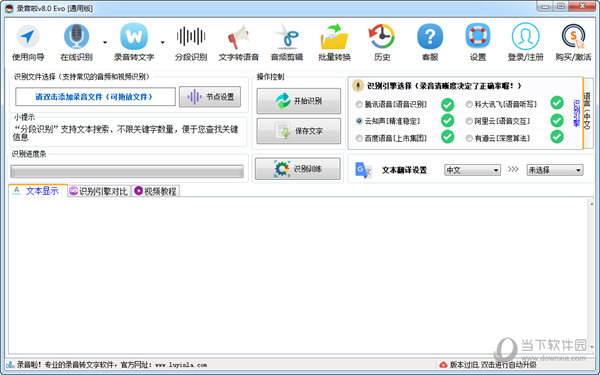
Task: Click the app icon in the title bar
Action: pos(9,8)
